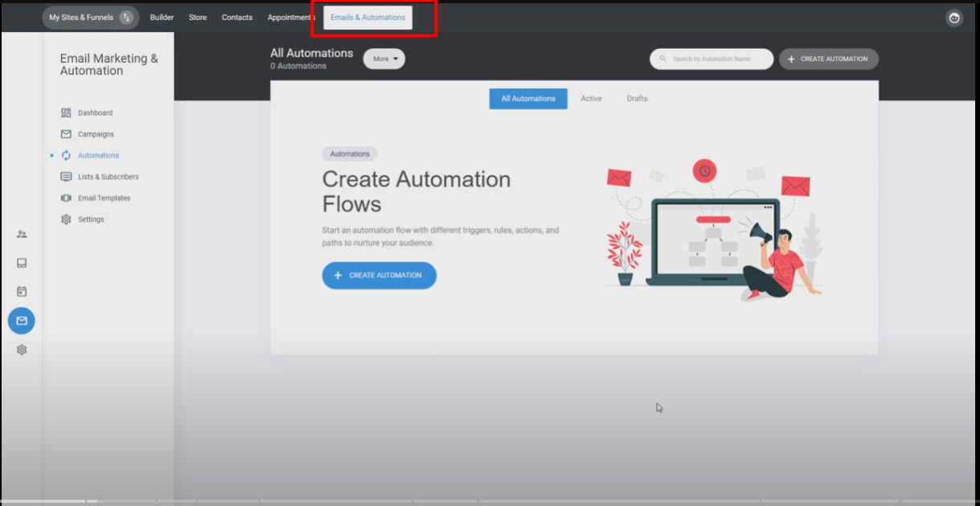Screen dimensions: 980x506
Task: Click the Campaigns envelope icon
Action: 66,134
